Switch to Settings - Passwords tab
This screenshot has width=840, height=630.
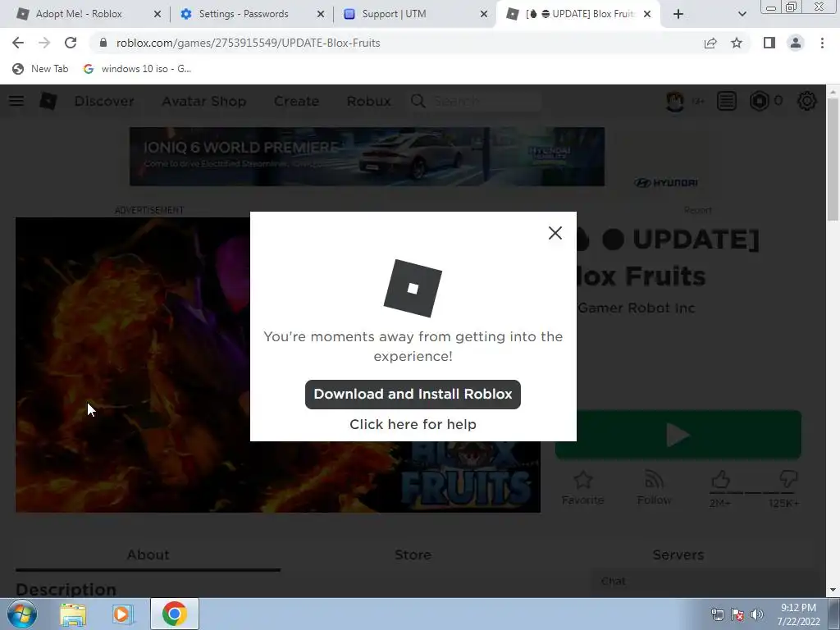tap(243, 14)
